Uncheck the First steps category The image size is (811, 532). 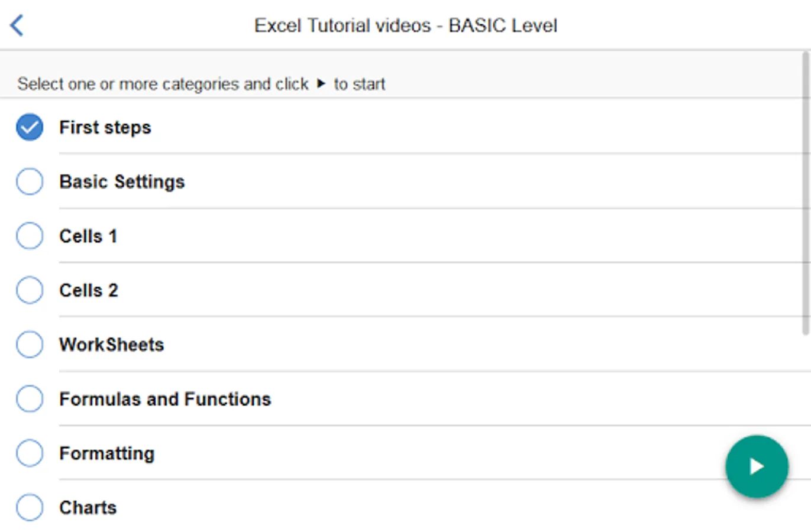tap(30, 127)
